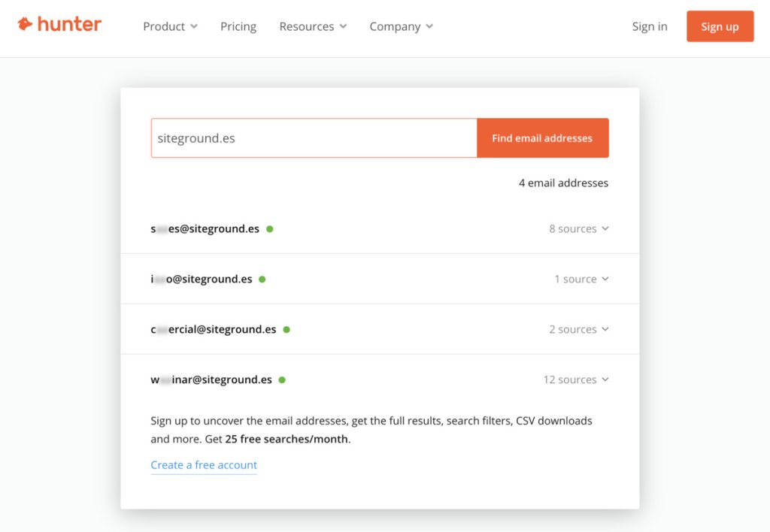Click the Sign in link
Image resolution: width=770 pixels, height=532 pixels.
(650, 26)
